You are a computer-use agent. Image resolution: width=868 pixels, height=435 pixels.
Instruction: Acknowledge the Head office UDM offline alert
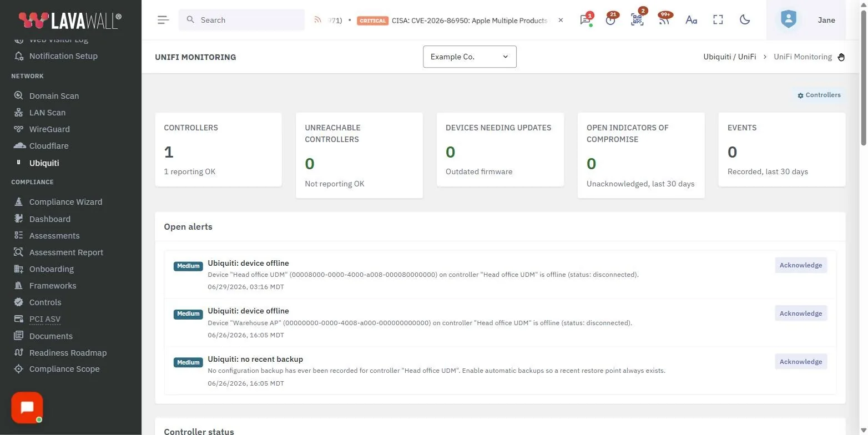coord(801,265)
